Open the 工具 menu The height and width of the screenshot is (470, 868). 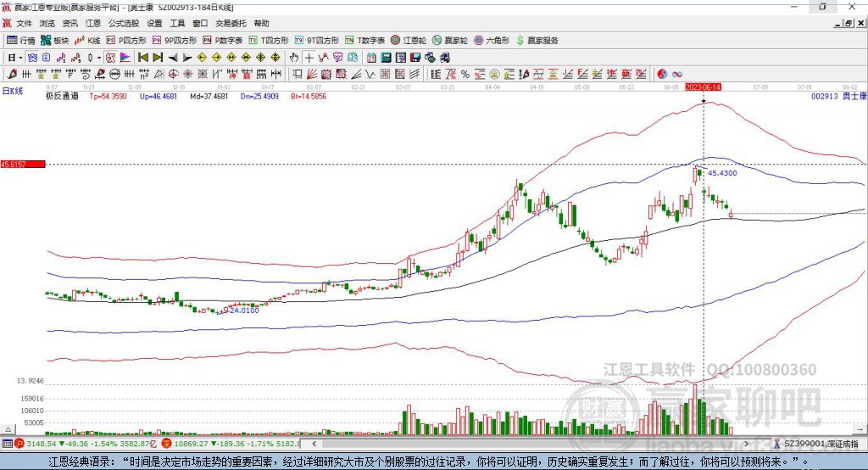tap(177, 23)
